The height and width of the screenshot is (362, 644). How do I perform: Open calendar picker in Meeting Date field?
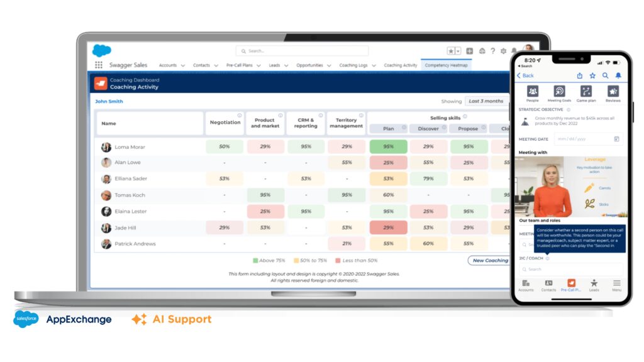click(616, 139)
